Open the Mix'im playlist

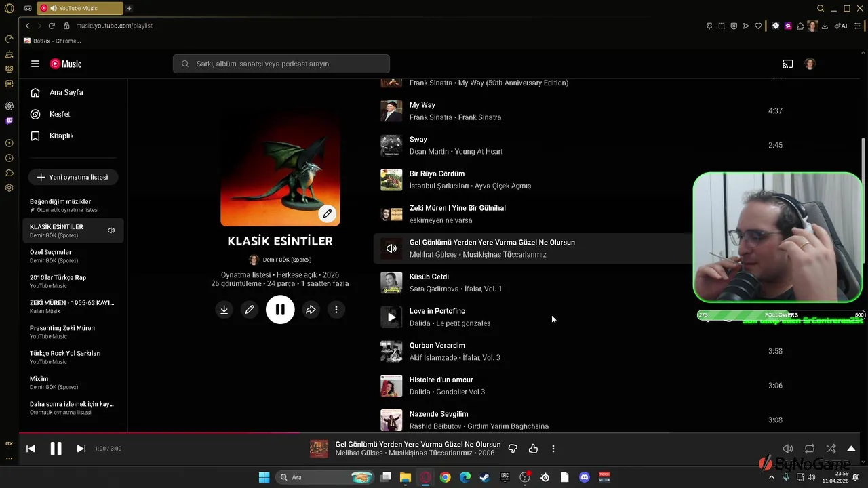click(73, 382)
